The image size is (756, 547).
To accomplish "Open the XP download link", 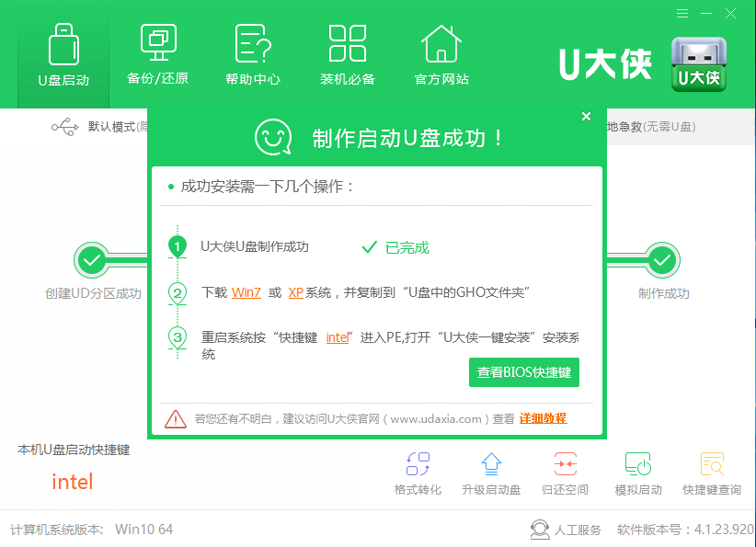I will tap(295, 292).
